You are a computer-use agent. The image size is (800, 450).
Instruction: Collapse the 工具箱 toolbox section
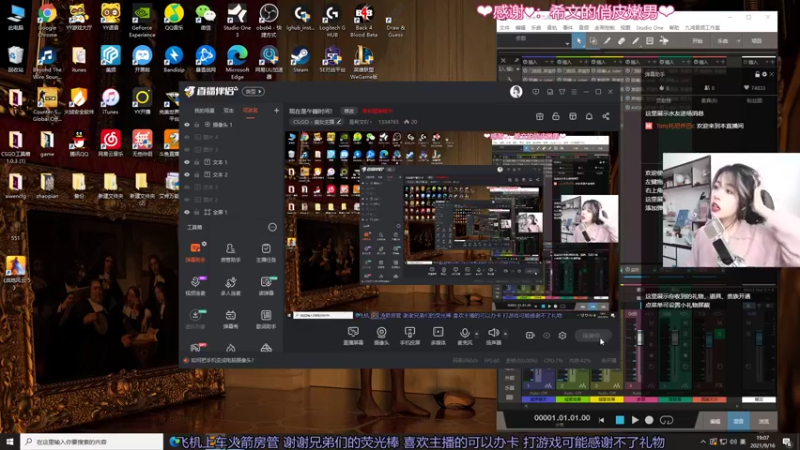(272, 227)
